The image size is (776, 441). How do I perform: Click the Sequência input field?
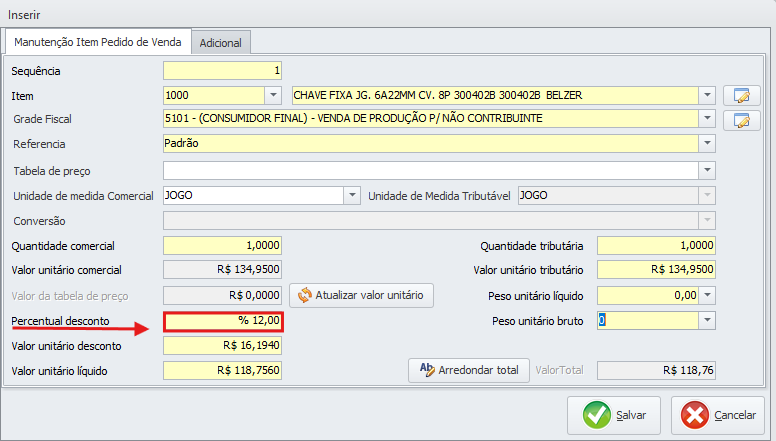pyautogui.click(x=222, y=71)
